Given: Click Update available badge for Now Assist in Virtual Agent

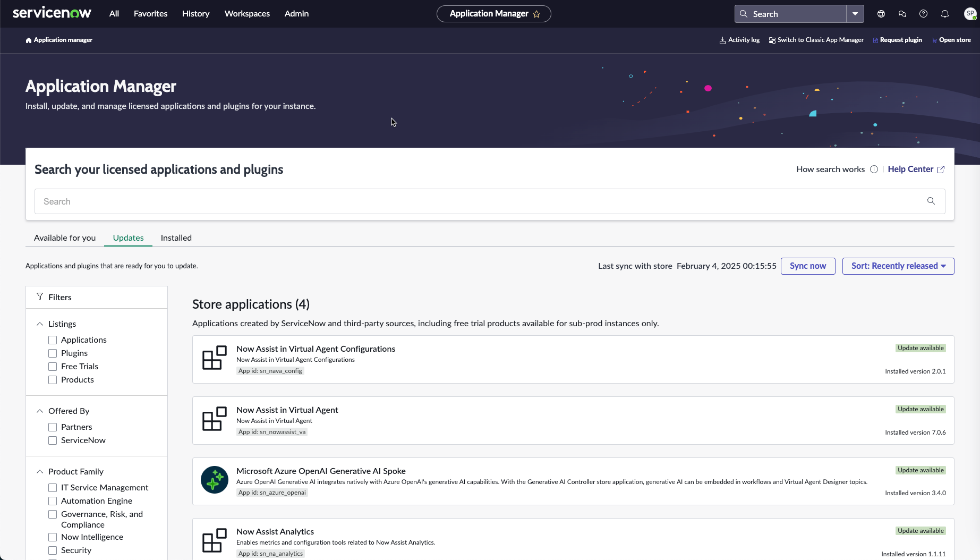Looking at the screenshot, I should click(921, 409).
